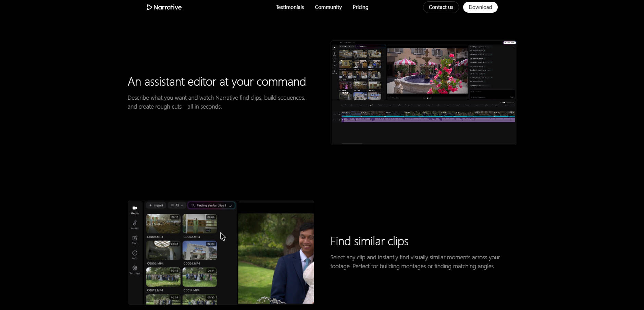
Task: Select the Text edit icon
Action: pyautogui.click(x=135, y=238)
